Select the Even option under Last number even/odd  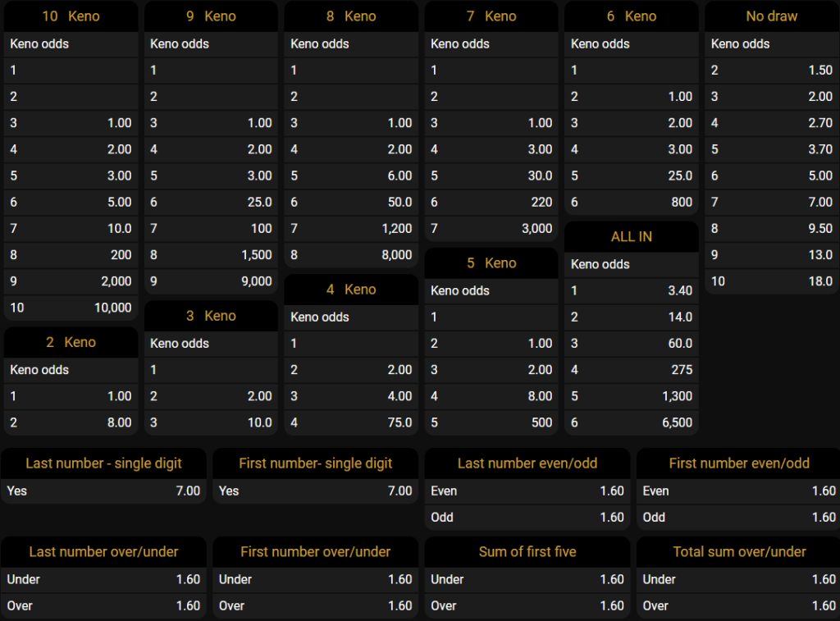pyautogui.click(x=527, y=491)
